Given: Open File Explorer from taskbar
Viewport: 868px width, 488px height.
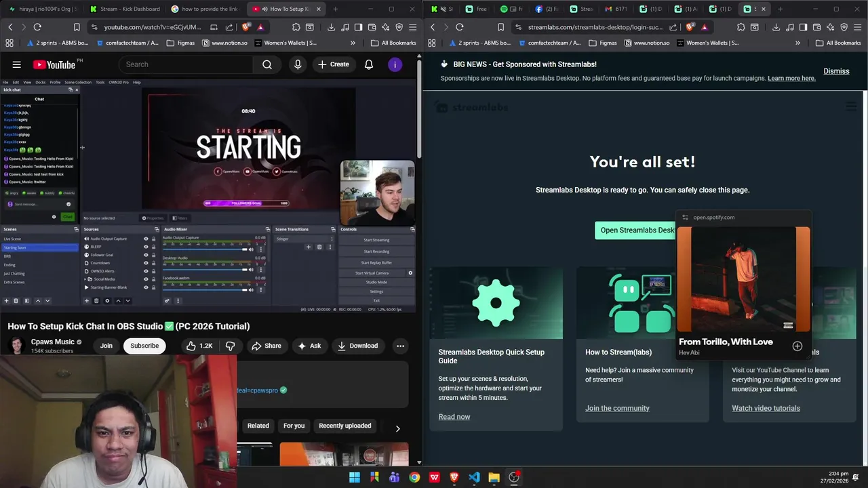Looking at the screenshot, I should (x=494, y=477).
